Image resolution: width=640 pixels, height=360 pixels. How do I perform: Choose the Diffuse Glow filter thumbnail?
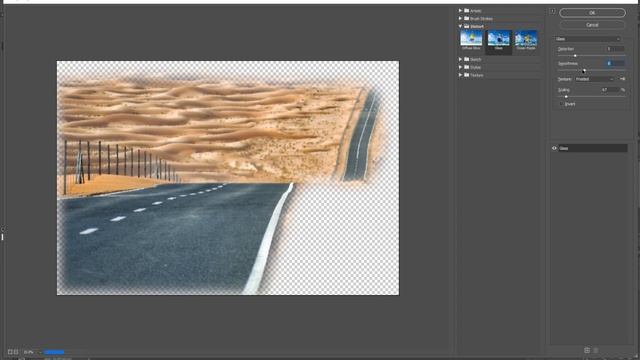471,40
